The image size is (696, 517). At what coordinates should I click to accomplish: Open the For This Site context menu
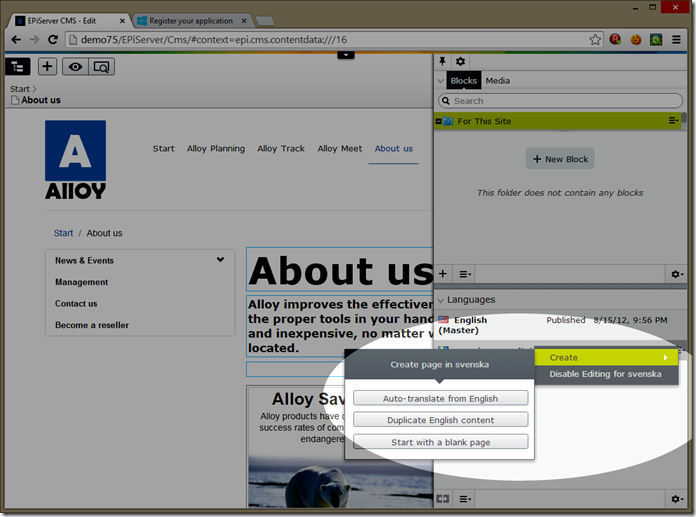coord(674,121)
